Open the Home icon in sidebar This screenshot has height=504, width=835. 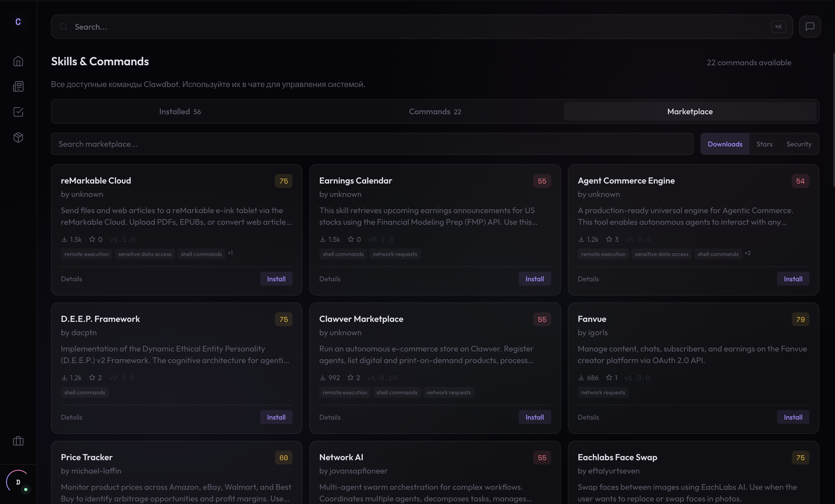pyautogui.click(x=18, y=61)
